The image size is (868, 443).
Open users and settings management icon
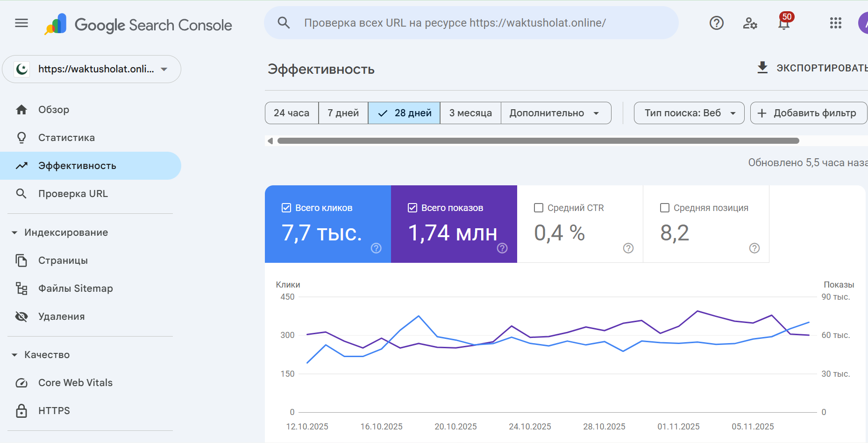750,23
